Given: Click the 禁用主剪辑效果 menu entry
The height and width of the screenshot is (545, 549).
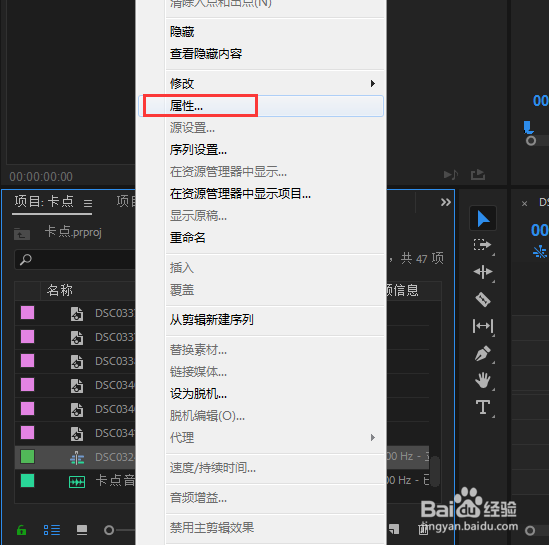Looking at the screenshot, I should tap(261, 527).
